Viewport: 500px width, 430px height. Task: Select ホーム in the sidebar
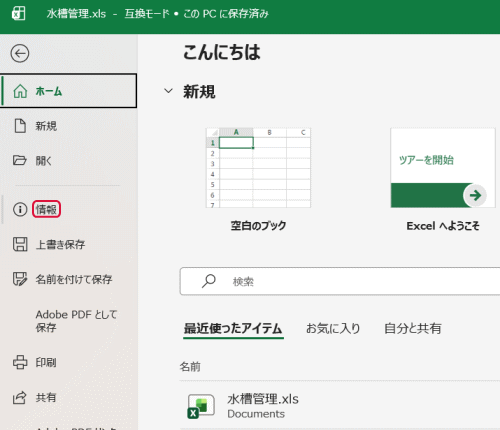(x=69, y=91)
